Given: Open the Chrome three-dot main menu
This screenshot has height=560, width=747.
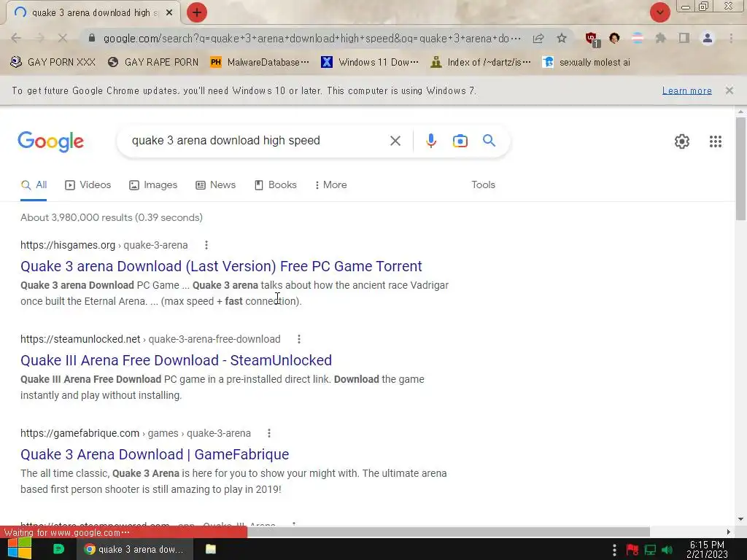Looking at the screenshot, I should [x=731, y=38].
